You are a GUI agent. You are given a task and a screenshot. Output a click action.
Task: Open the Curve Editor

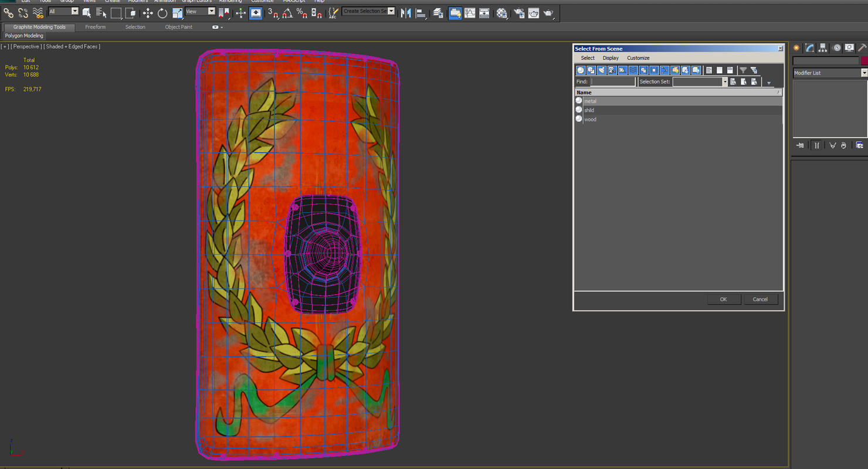(x=470, y=12)
